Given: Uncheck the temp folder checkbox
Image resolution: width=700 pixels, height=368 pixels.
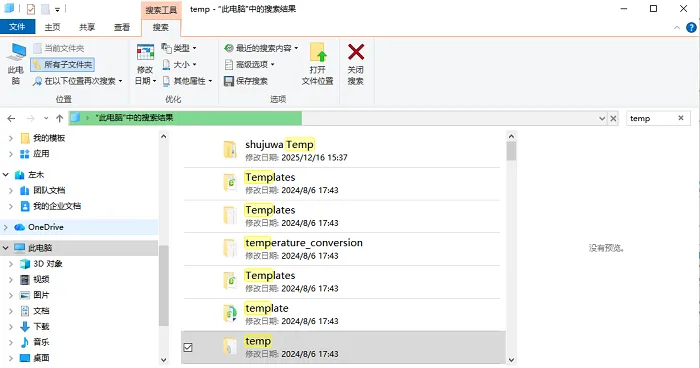Looking at the screenshot, I should (x=188, y=347).
